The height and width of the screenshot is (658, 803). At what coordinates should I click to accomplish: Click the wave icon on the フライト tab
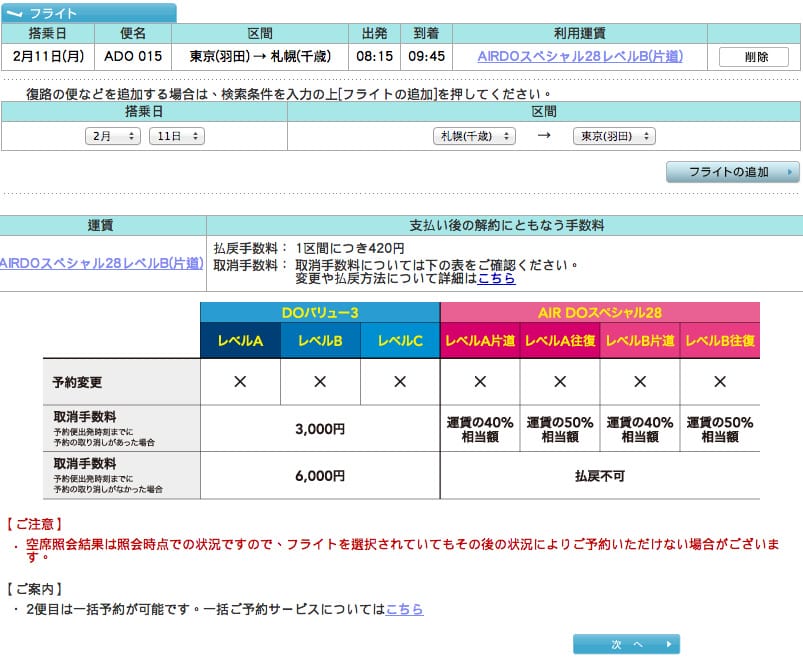(x=15, y=12)
